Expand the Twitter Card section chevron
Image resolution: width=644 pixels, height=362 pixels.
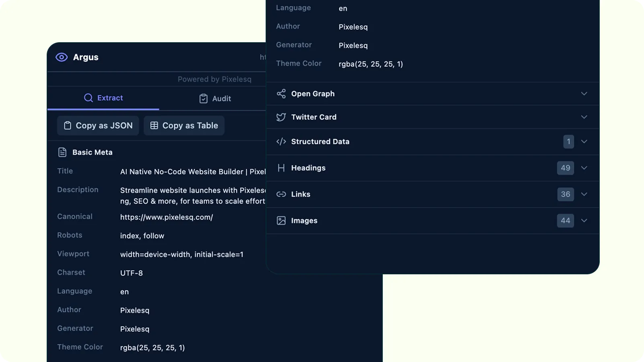[584, 117]
